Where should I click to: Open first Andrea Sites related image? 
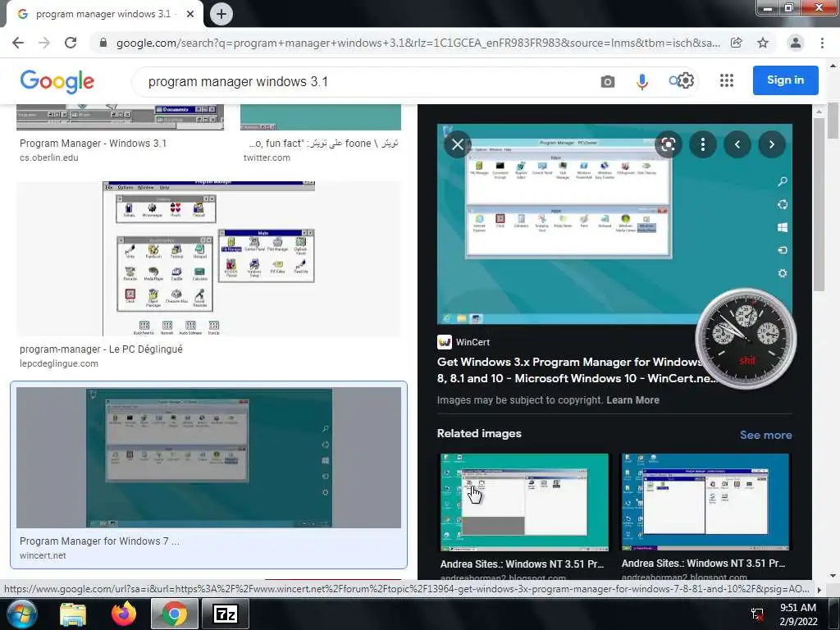coord(524,502)
